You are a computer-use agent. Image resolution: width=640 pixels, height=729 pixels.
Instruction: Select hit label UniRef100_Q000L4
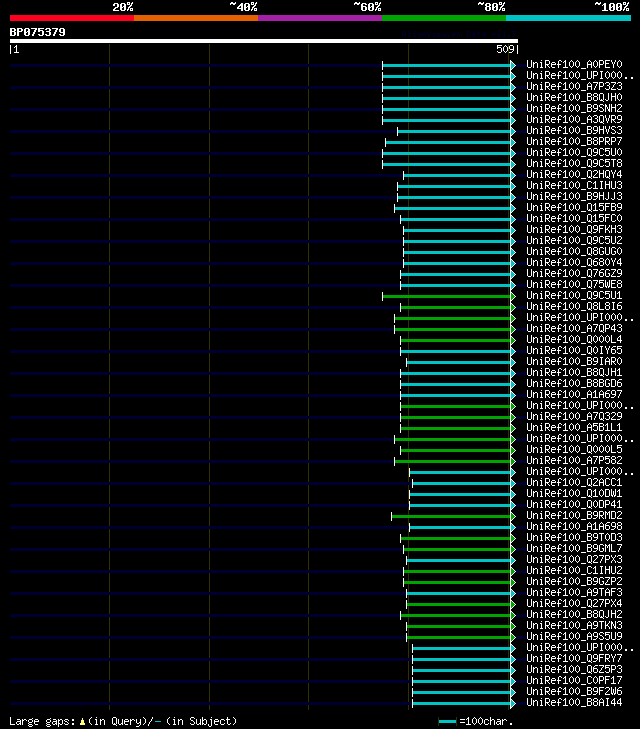coord(574,339)
